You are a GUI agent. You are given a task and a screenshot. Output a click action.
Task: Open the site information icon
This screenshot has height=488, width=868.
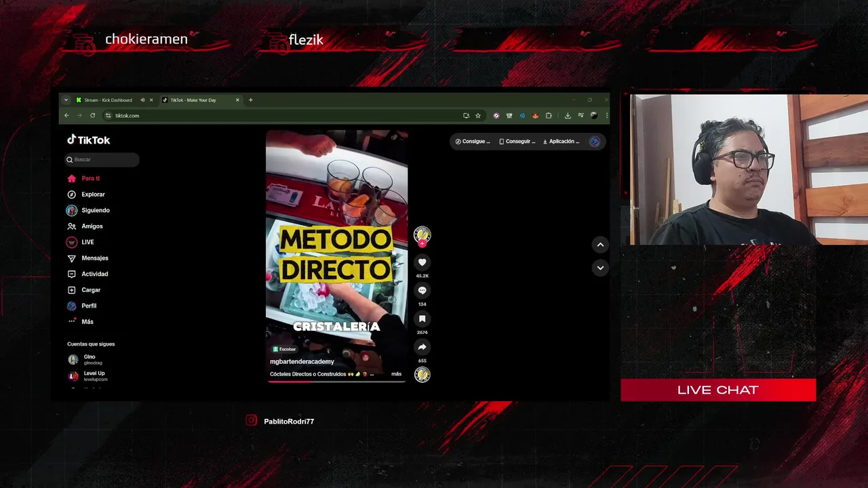108,116
